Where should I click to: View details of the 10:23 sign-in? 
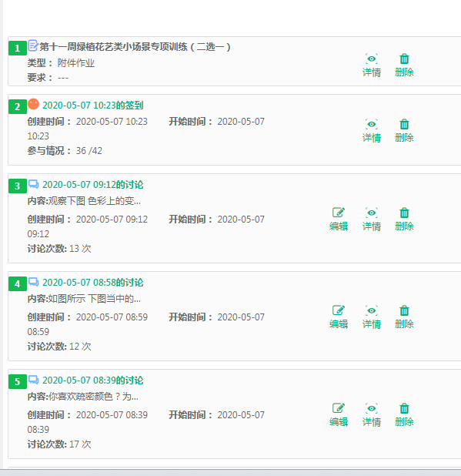(372, 131)
